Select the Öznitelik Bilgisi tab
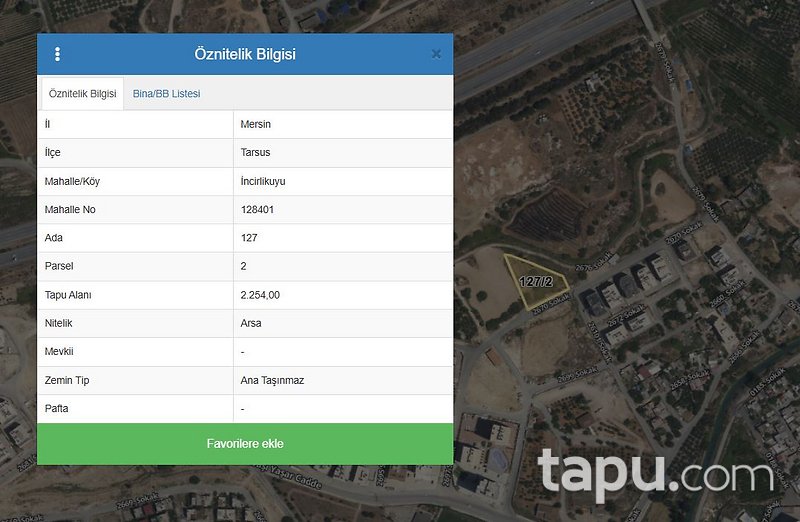This screenshot has height=522, width=800. (x=82, y=94)
